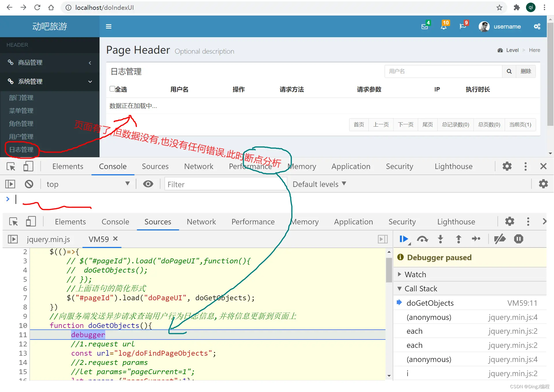
Task: Open the bell notifications in the header
Action: [x=444, y=26]
